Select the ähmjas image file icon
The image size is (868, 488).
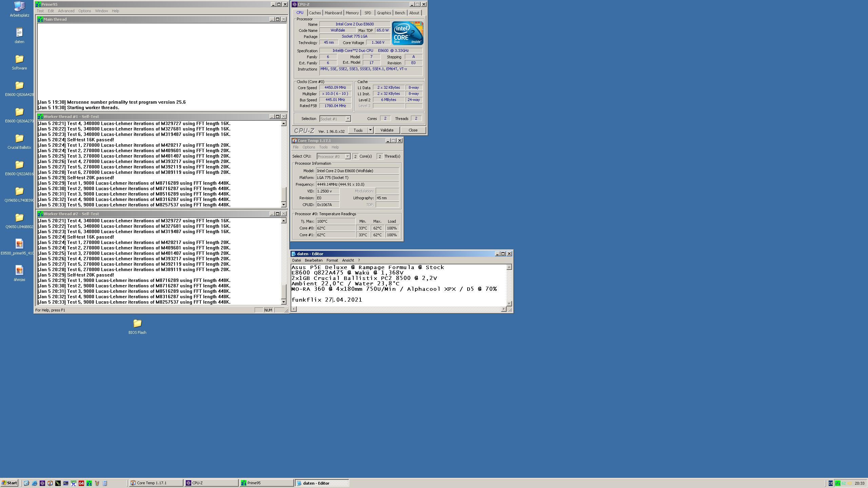[19, 273]
